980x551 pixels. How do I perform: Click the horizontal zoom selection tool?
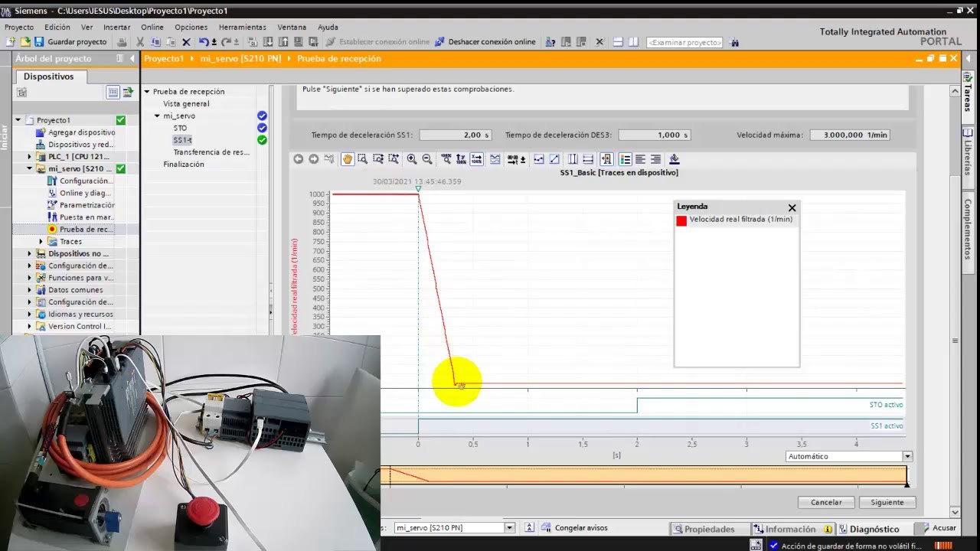click(x=394, y=159)
